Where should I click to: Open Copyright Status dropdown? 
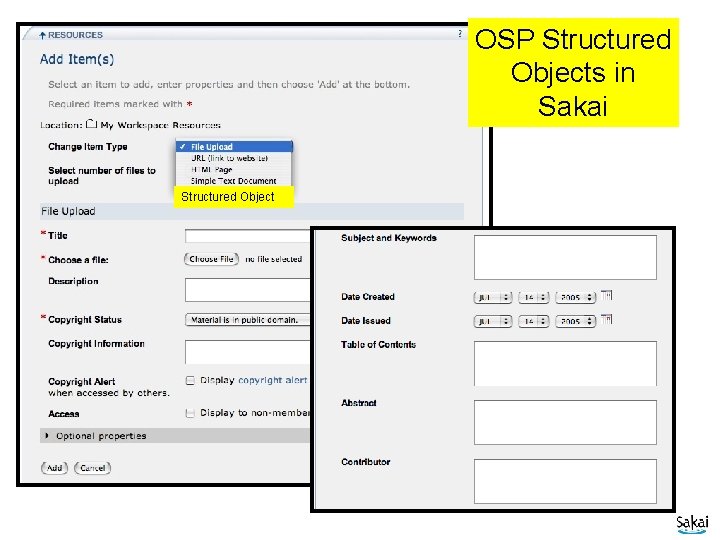point(248,320)
